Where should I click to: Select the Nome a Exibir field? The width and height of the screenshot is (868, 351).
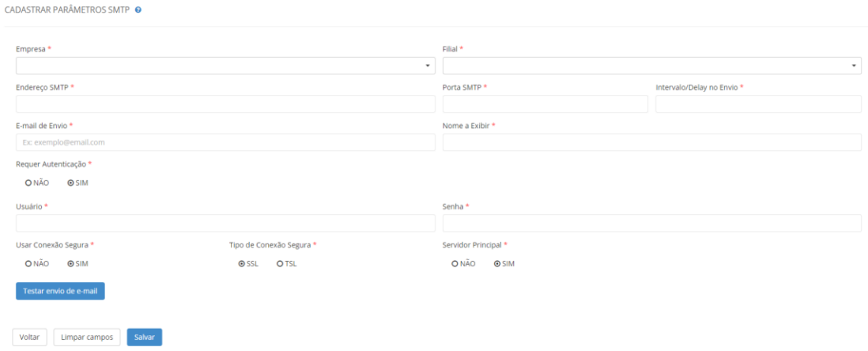coord(651,142)
